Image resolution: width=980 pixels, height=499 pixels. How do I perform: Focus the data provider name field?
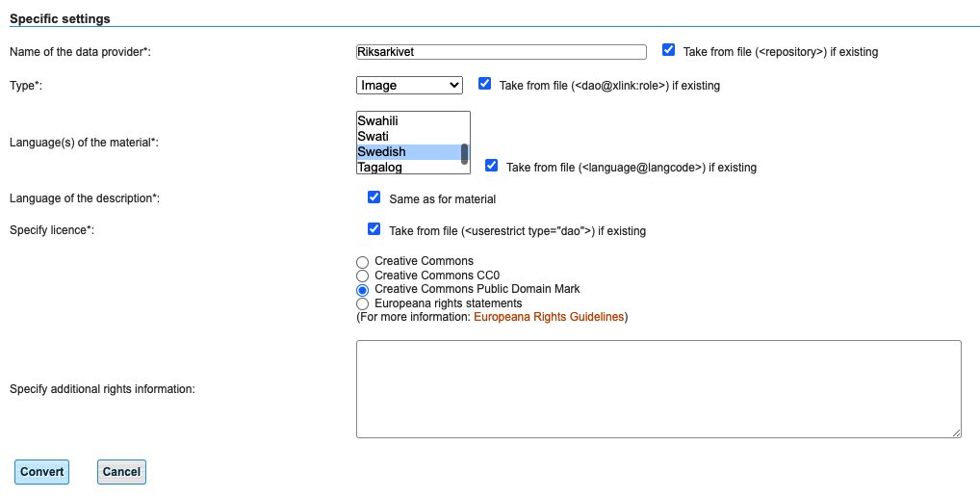pos(502,52)
